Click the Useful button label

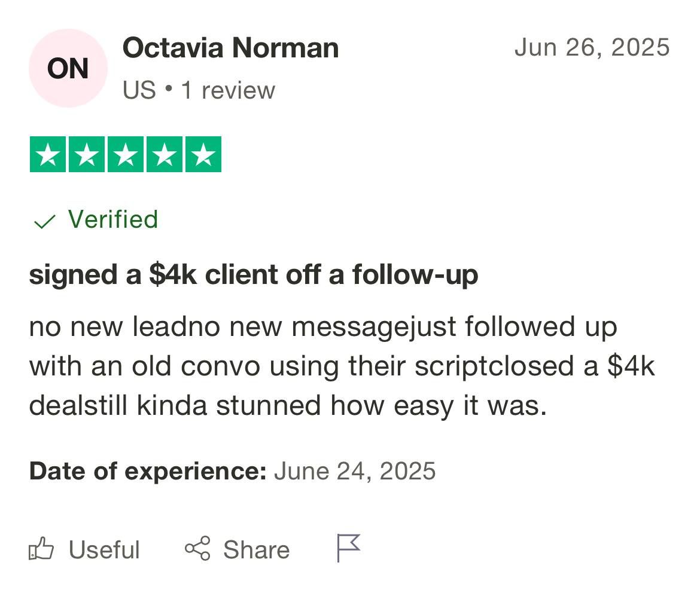104,550
